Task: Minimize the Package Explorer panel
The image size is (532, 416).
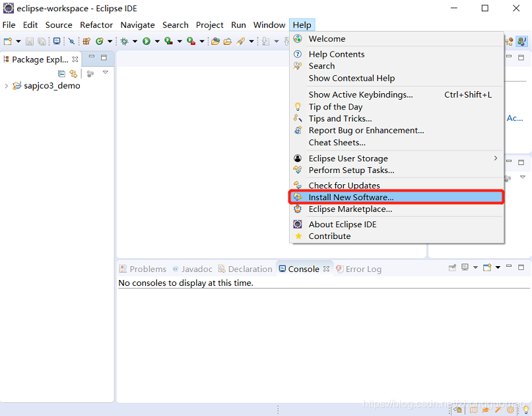Action: click(x=92, y=57)
